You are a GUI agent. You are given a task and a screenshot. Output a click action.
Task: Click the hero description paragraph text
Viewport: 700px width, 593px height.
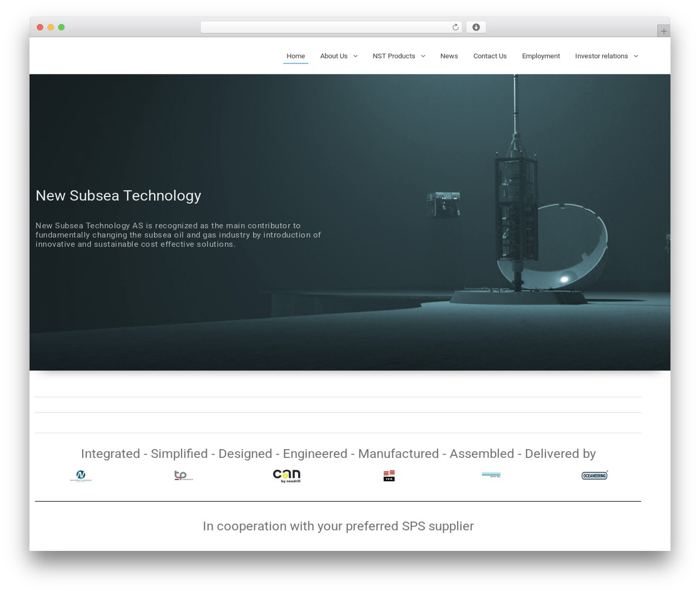[178, 235]
